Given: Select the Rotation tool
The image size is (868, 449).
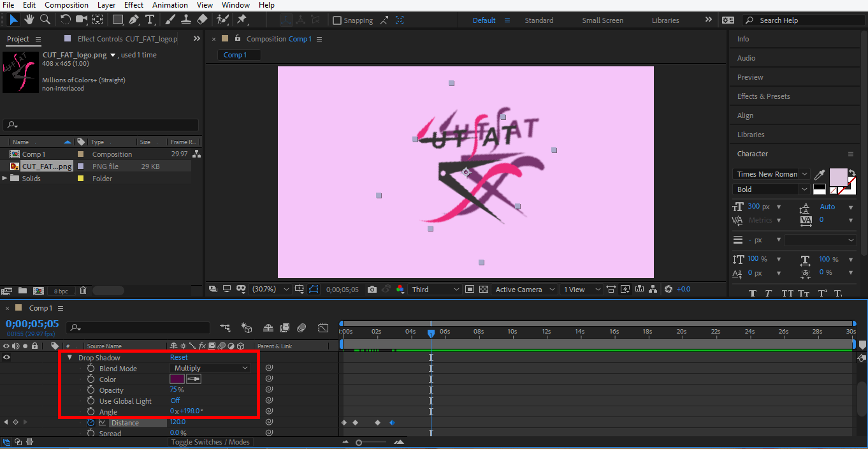Looking at the screenshot, I should coord(66,20).
